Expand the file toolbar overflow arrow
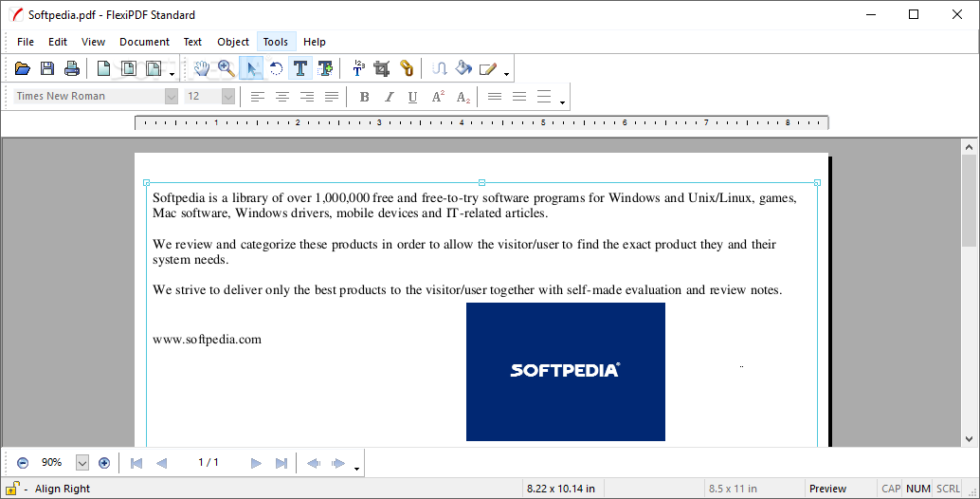The image size is (980, 499). click(x=172, y=74)
